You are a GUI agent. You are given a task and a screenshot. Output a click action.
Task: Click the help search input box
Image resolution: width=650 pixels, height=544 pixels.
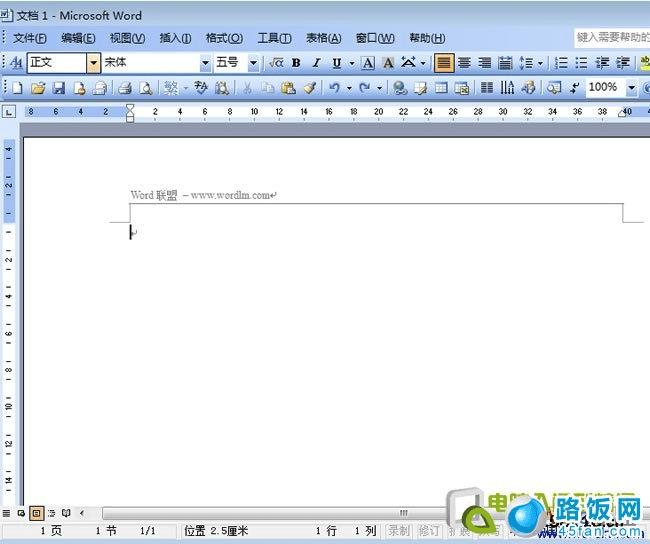[x=612, y=37]
